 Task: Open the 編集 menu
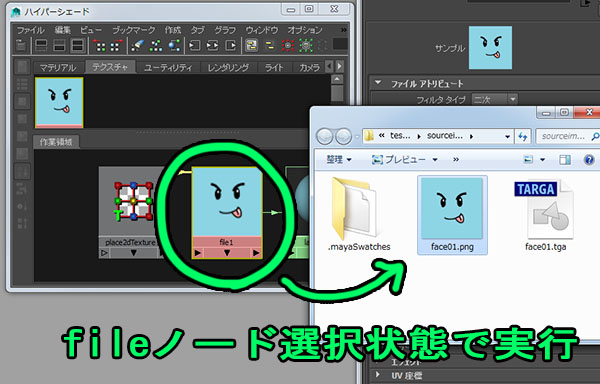click(62, 30)
